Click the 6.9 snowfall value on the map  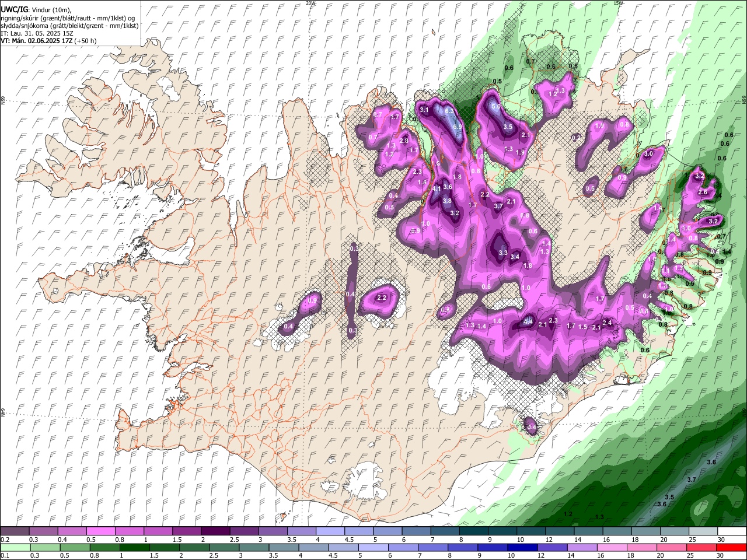pos(458,127)
